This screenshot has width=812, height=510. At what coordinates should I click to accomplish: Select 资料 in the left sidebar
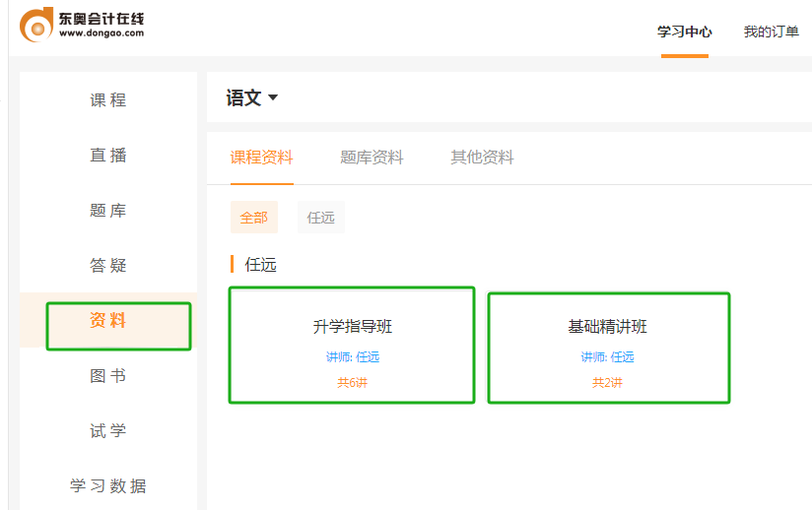click(108, 320)
